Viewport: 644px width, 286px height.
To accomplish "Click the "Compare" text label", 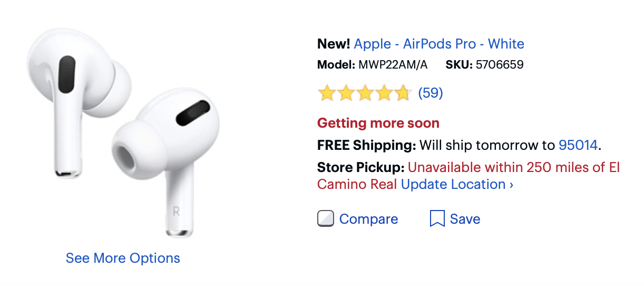I will [368, 218].
